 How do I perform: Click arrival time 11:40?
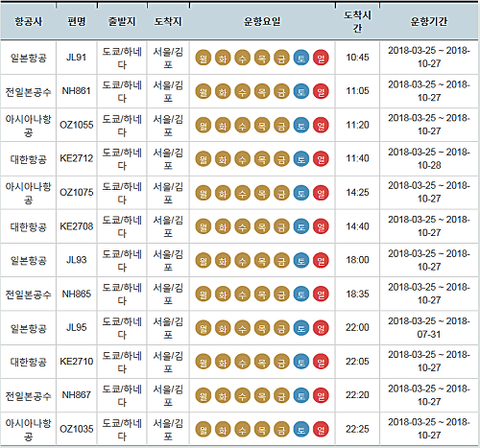[x=357, y=158]
